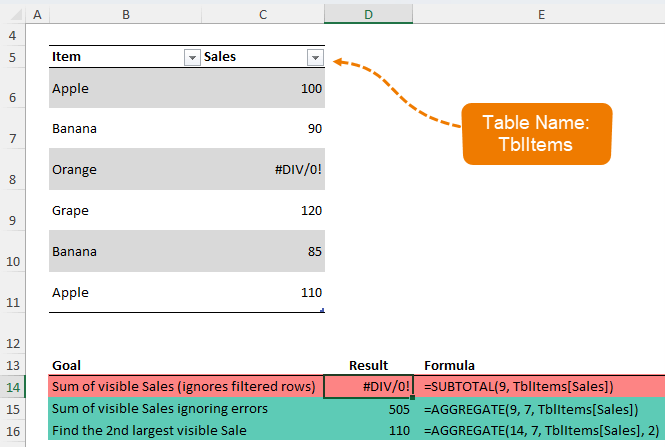Select the Apple cell in row 11
665x447 pixels.
pos(125,293)
